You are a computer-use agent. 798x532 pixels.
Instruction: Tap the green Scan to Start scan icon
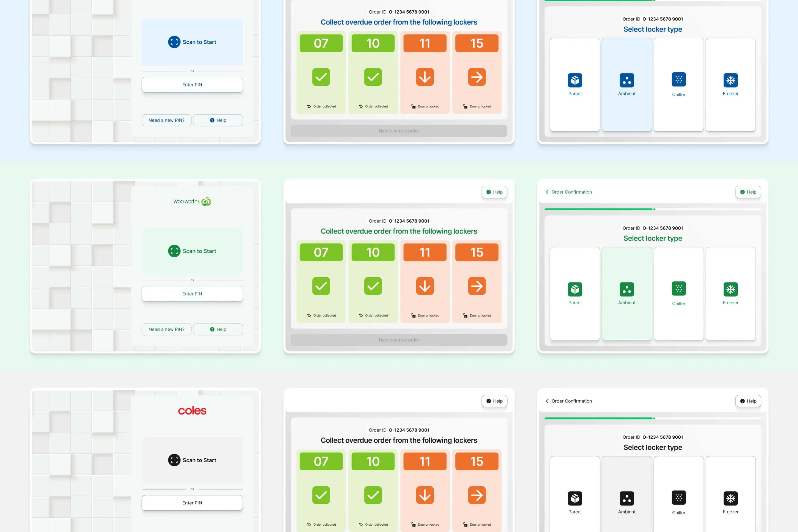[174, 251]
